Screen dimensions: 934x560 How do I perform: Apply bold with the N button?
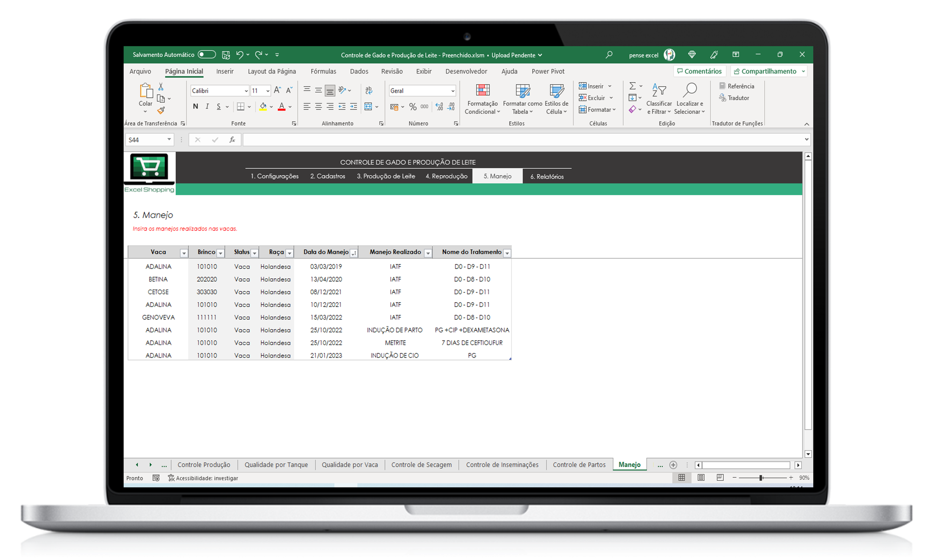coord(196,107)
